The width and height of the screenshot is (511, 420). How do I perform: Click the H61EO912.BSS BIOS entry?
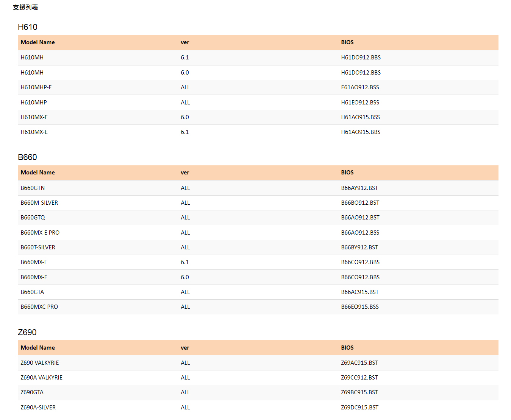(x=360, y=103)
